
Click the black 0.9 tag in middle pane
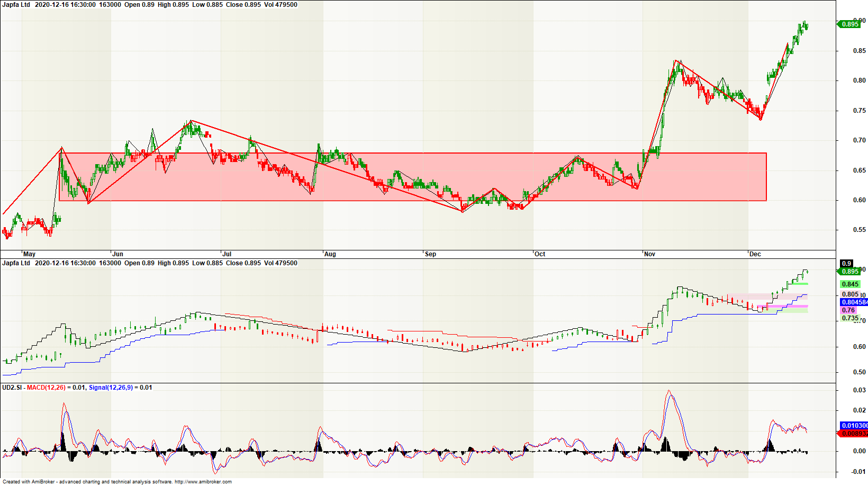(847, 264)
